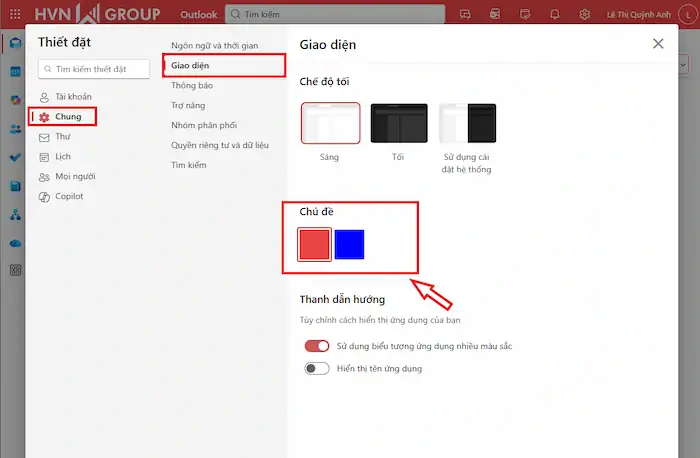Click the Outlook app name in header
Viewport: 700px width, 458px height.
coord(199,14)
